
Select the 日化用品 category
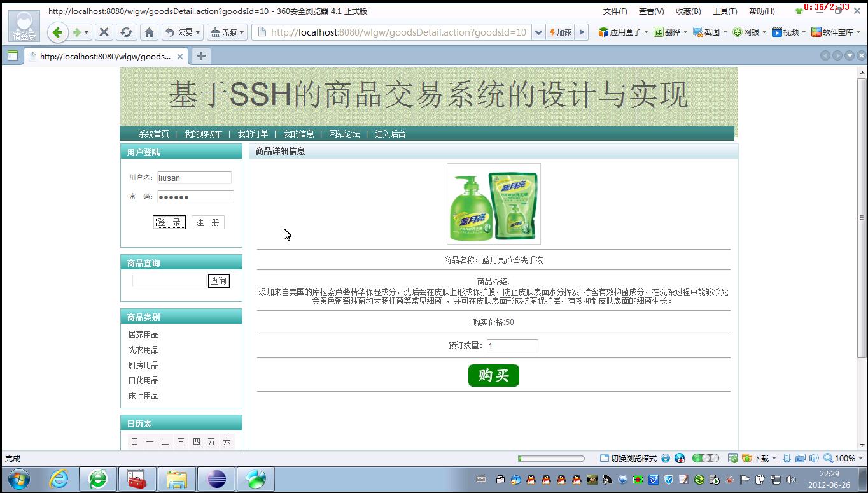click(143, 380)
